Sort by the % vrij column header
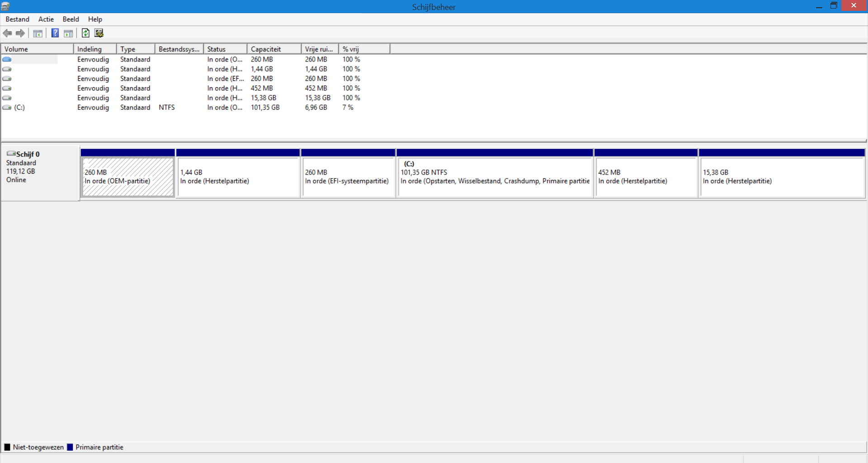 coord(364,49)
